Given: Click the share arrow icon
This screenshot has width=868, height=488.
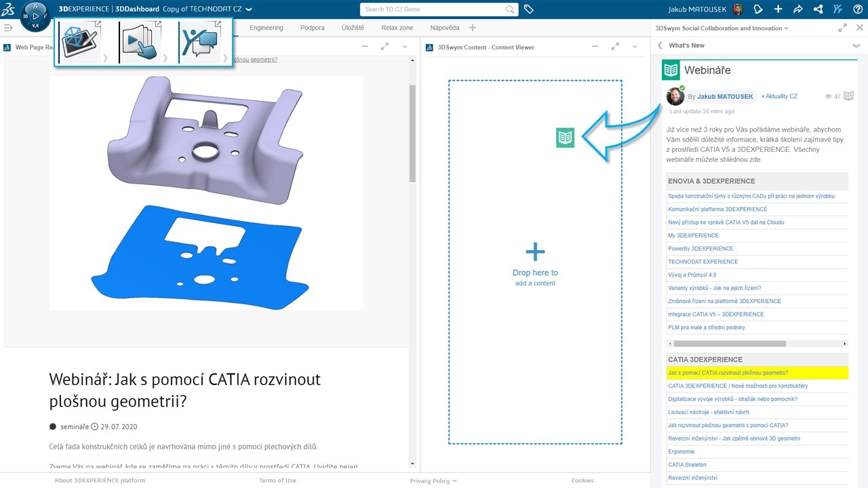Looking at the screenshot, I should click(x=798, y=9).
